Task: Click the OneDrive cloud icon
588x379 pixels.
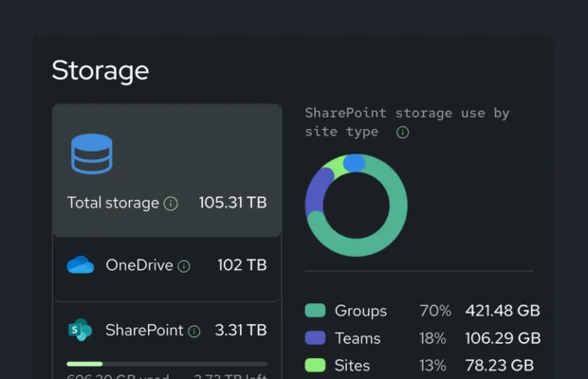Action: [81, 264]
